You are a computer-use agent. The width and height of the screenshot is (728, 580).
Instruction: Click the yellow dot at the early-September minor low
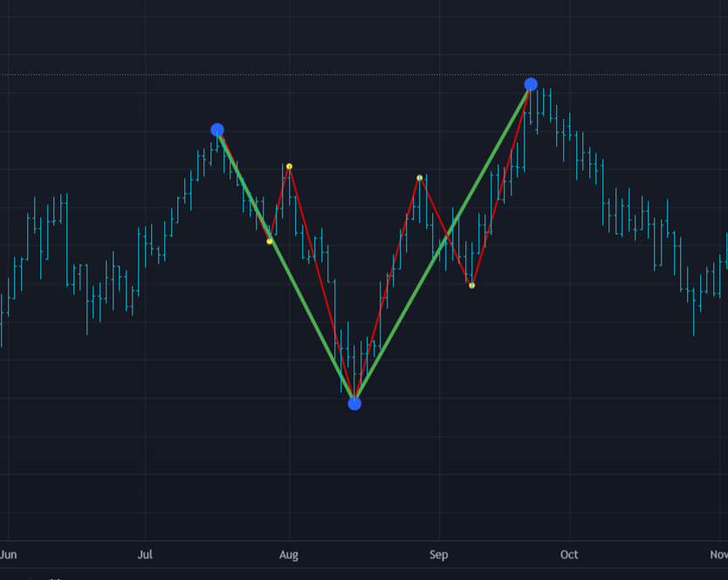(471, 286)
